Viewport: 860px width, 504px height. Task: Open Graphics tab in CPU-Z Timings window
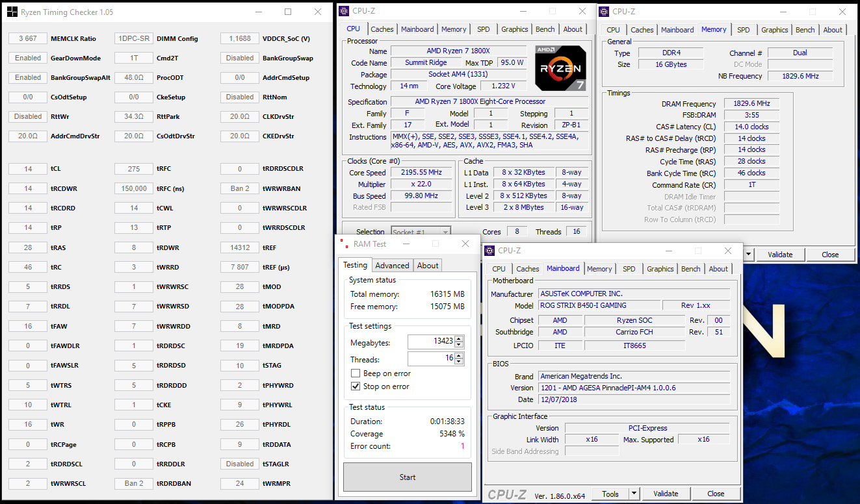click(x=775, y=30)
